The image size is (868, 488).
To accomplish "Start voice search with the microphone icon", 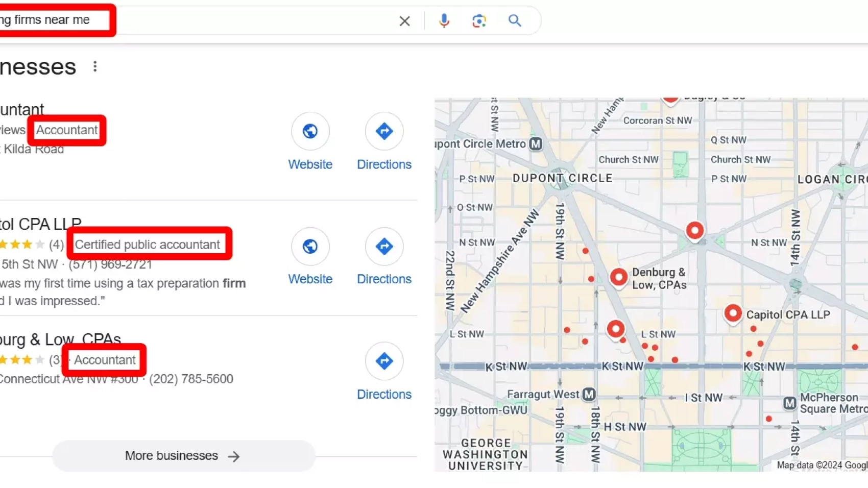I will click(x=444, y=21).
